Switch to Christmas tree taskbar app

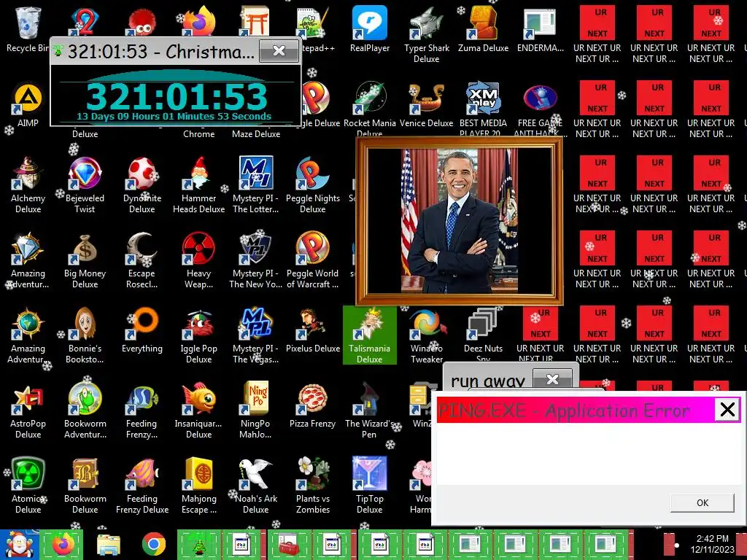[198, 544]
